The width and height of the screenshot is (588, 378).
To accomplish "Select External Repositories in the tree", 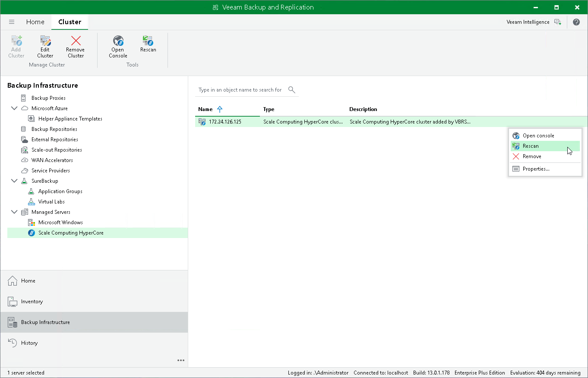I will [x=55, y=140].
